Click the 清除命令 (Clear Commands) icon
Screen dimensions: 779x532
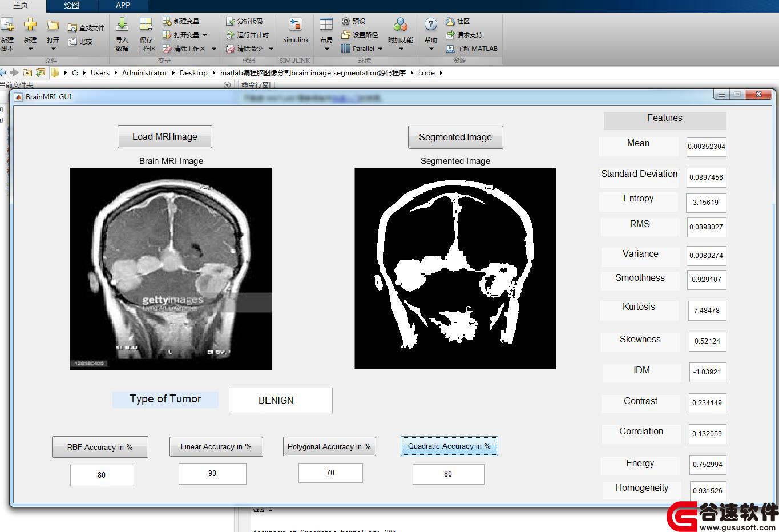click(230, 49)
